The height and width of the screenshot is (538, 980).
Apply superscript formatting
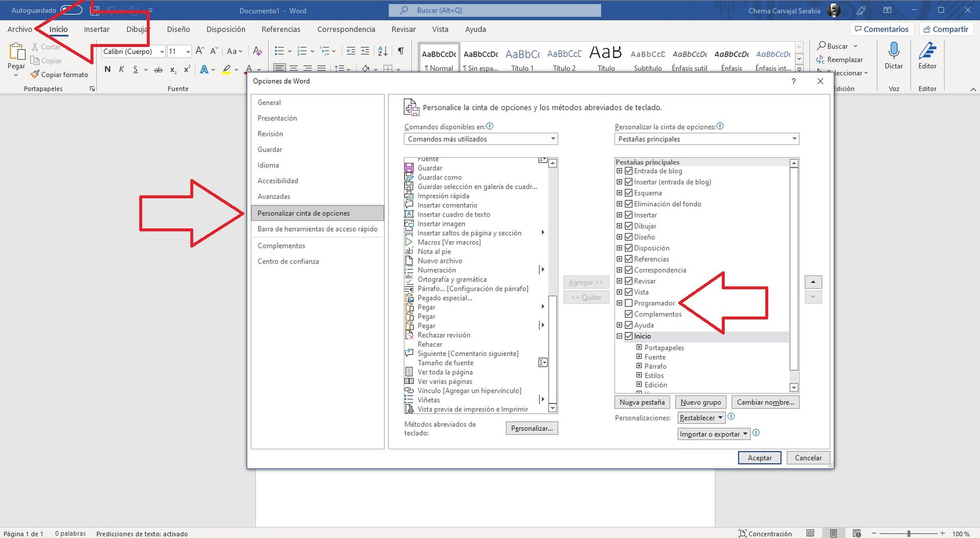(186, 69)
